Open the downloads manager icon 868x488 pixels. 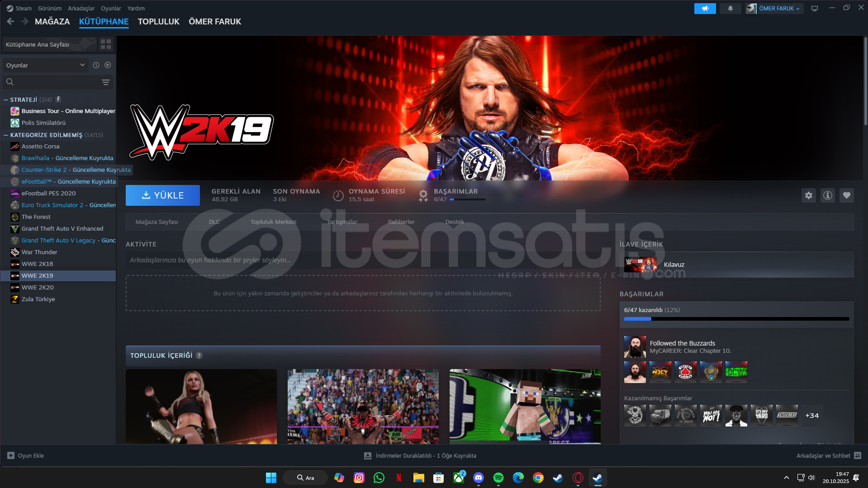pyautogui.click(x=368, y=456)
